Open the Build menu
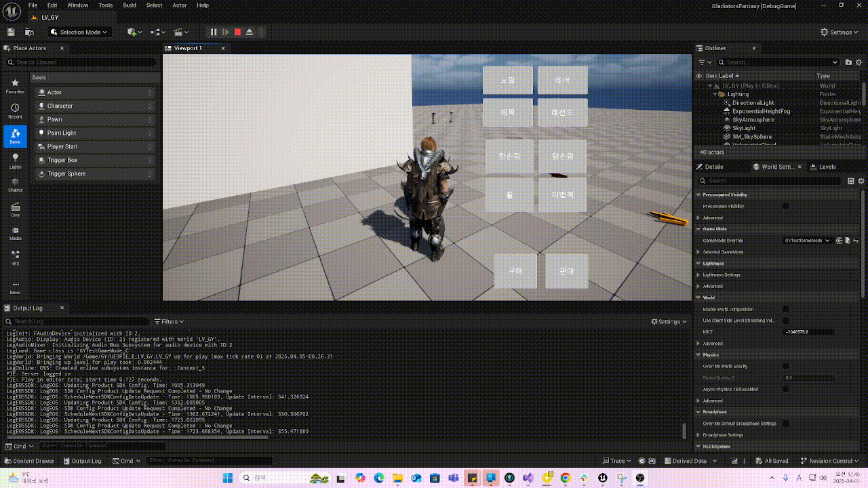Image resolution: width=868 pixels, height=488 pixels. (x=129, y=5)
